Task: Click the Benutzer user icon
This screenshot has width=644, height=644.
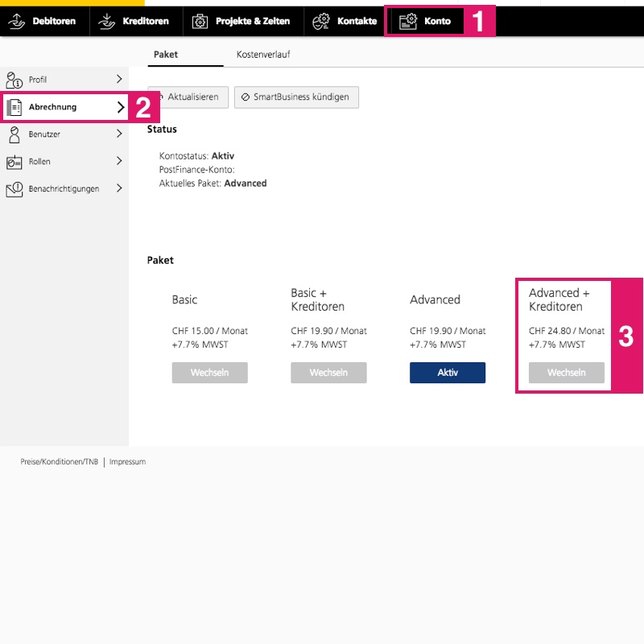Action: pos(14,134)
